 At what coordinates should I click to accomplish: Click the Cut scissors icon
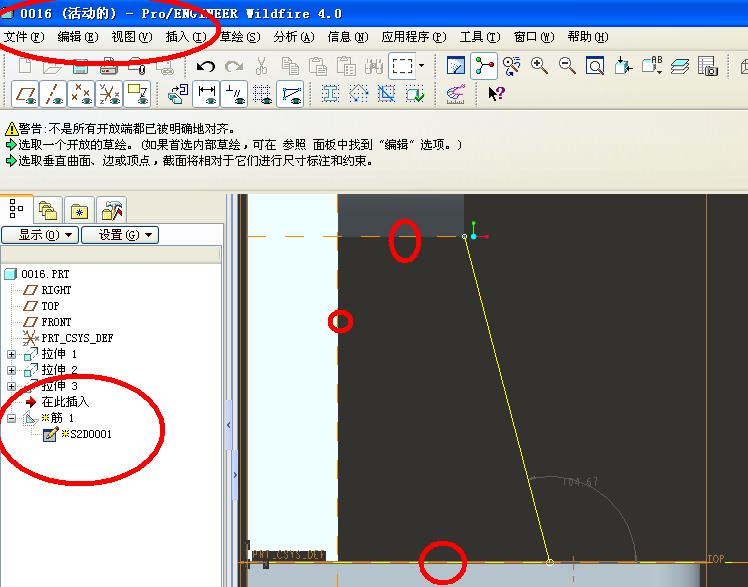click(261, 66)
